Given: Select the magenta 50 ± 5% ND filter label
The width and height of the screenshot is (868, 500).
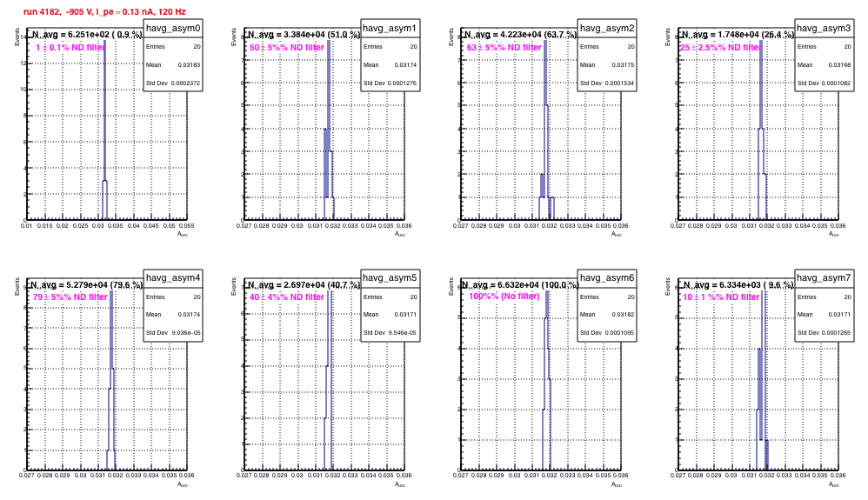Looking at the screenshot, I should click(x=287, y=48).
